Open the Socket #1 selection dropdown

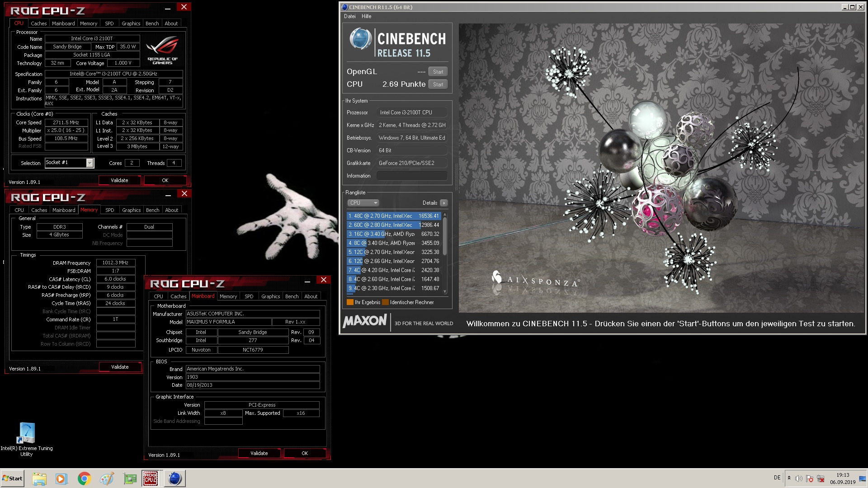(90, 163)
